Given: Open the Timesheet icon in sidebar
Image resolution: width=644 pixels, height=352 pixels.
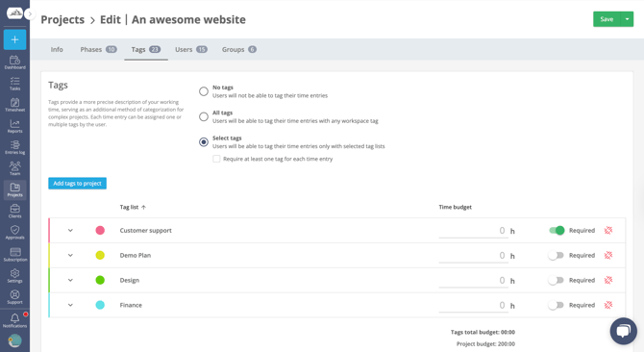Looking at the screenshot, I should [14, 105].
